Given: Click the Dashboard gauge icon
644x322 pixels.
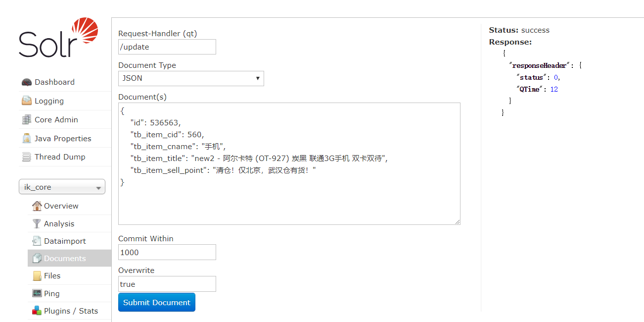Looking at the screenshot, I should click(x=27, y=82).
